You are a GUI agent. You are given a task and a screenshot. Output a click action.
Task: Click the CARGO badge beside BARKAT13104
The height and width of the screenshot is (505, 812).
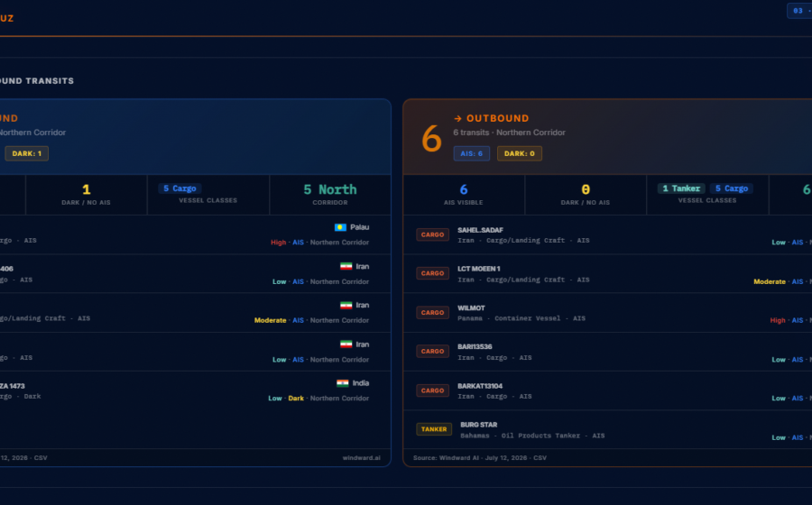pos(432,390)
